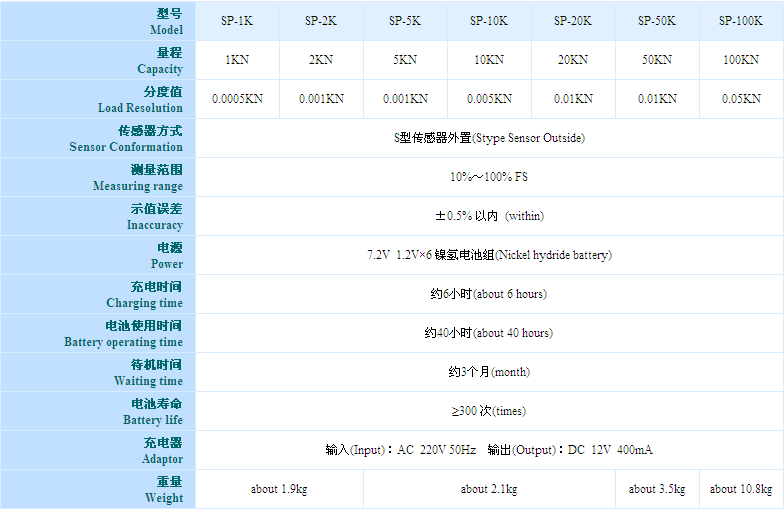This screenshot has width=784, height=509.
Task: Select the about 40 hours operating time
Action: (489, 333)
